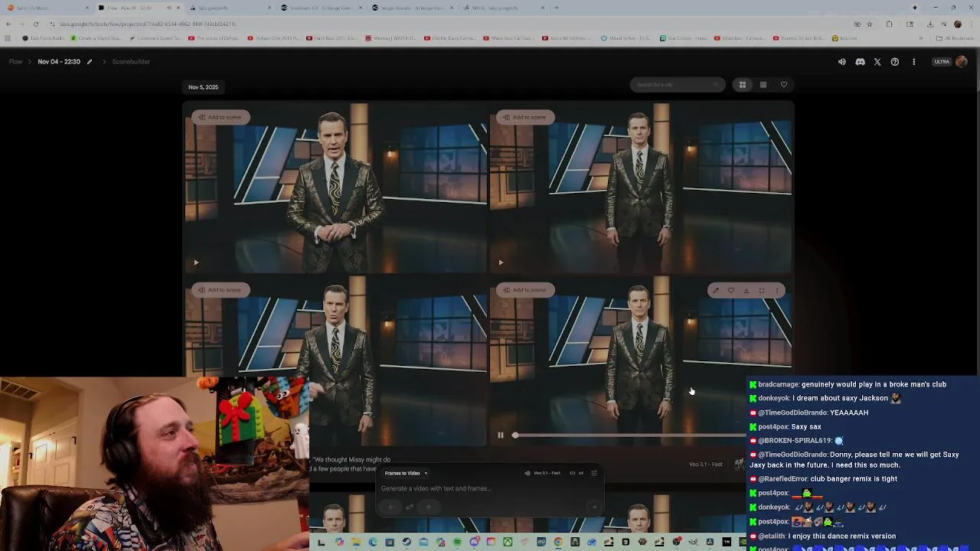
Task: Add the last frame with plus button
Action: pos(429,507)
